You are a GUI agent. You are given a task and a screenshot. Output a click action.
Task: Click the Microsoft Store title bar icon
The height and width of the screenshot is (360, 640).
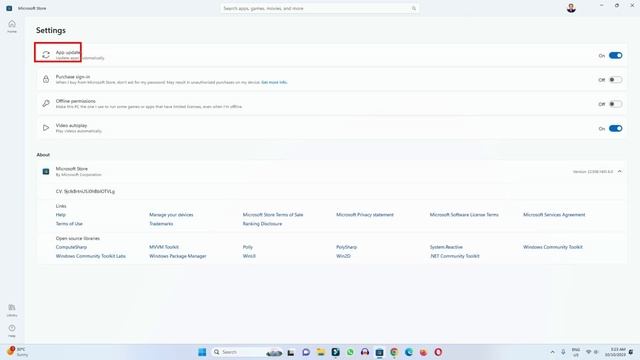click(9, 8)
